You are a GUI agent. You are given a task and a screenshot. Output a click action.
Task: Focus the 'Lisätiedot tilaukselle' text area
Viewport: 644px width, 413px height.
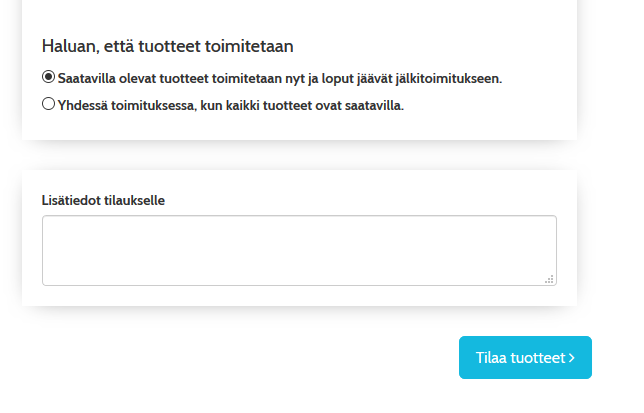point(298,250)
